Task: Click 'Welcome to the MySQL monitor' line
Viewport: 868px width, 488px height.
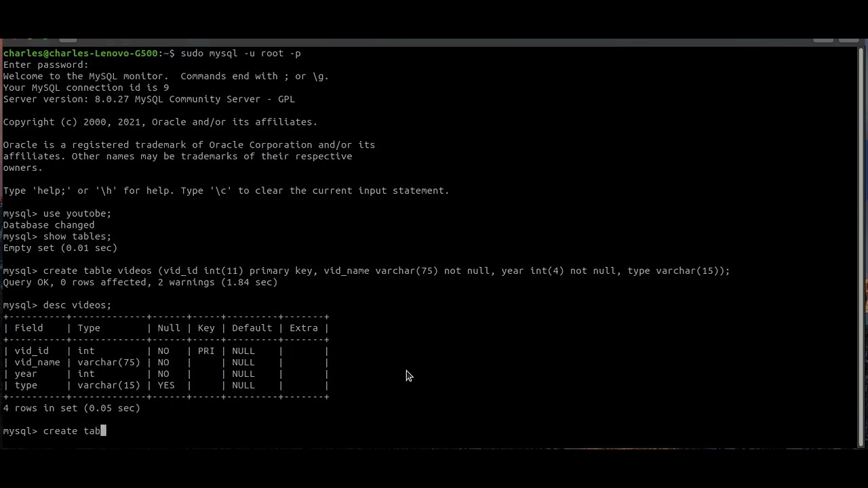Action: tap(166, 77)
